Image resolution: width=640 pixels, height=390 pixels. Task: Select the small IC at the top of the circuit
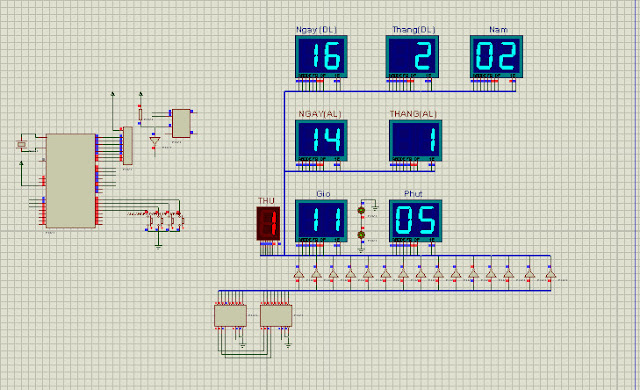click(x=181, y=123)
